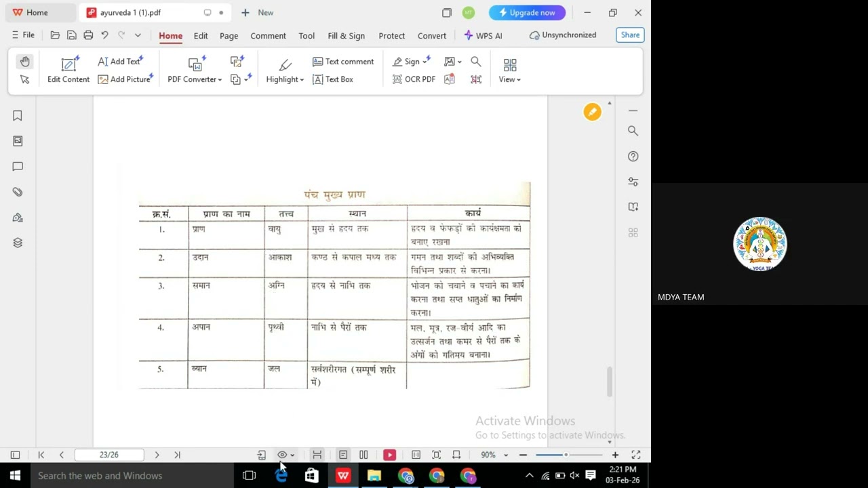Screen dimensions: 868x488
Task: Start slideshow play button
Action: (389, 455)
